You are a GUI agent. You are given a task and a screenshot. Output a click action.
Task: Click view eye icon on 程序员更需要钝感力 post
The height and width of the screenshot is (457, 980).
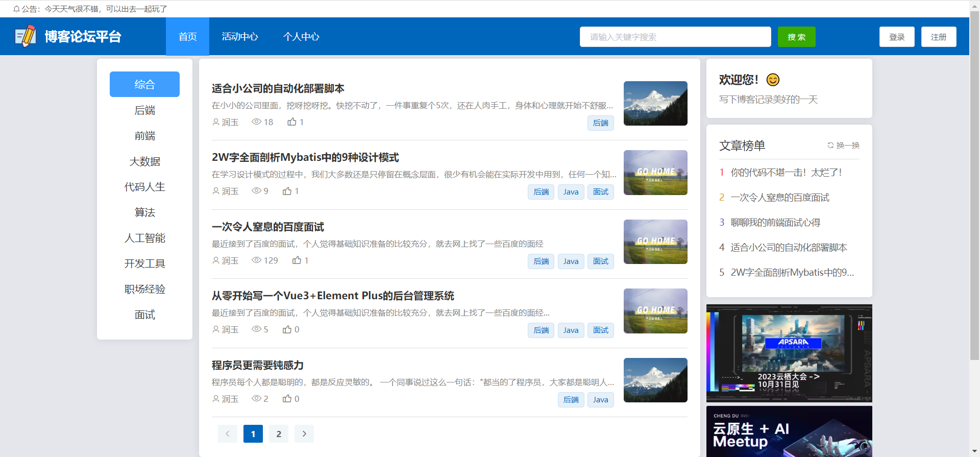point(256,398)
